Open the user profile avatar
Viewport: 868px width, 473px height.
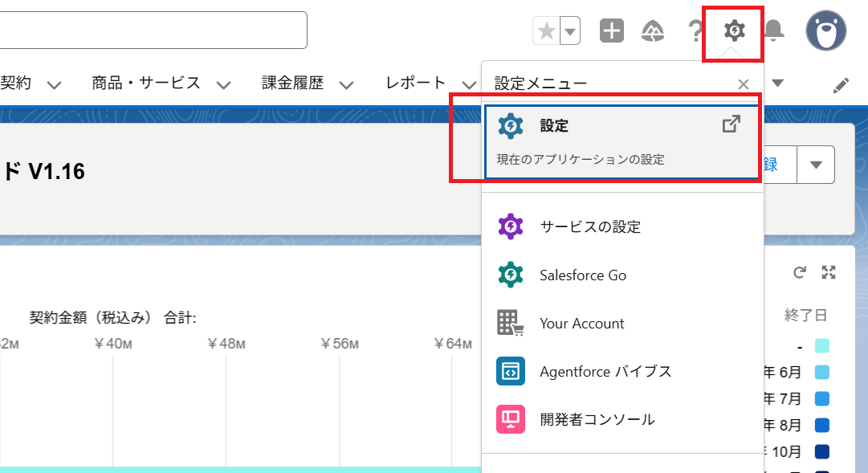[x=826, y=31]
